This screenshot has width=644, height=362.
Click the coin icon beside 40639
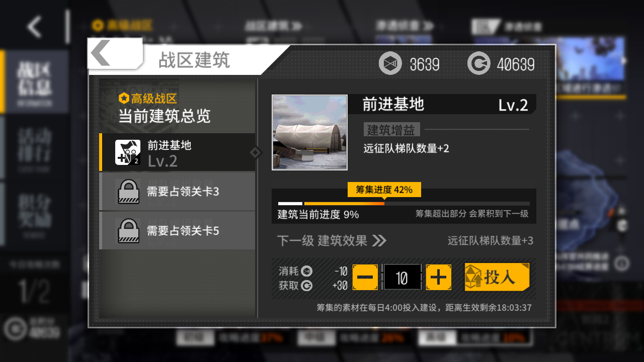478,64
